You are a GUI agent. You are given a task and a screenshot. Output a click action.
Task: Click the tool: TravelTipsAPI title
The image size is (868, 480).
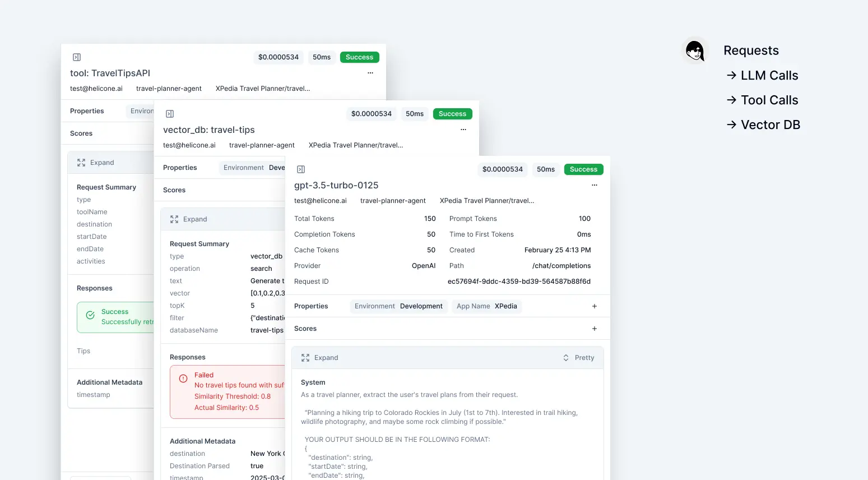[x=110, y=73]
